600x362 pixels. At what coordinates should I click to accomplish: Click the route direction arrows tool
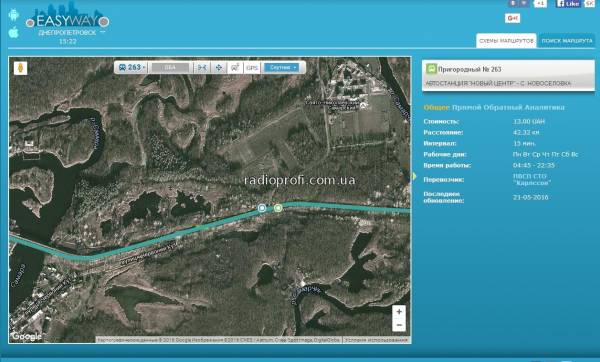pyautogui.click(x=202, y=67)
